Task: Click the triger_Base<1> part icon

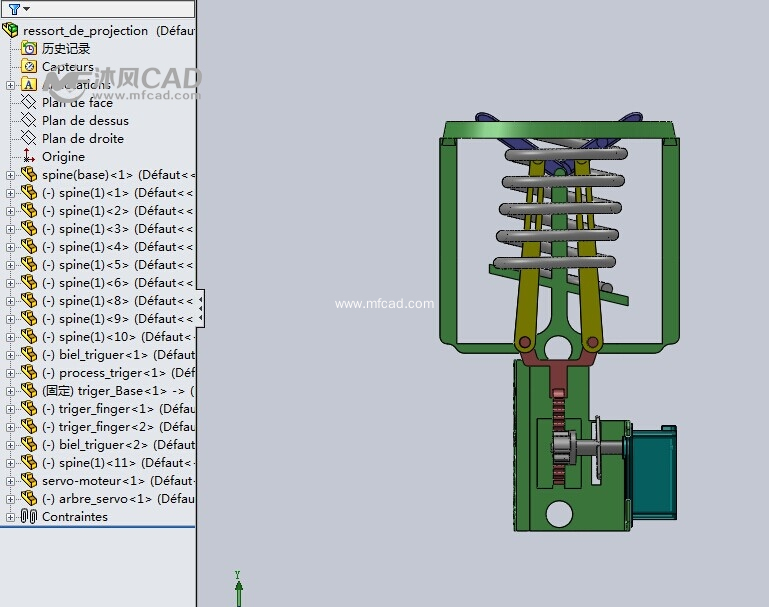Action: click(x=29, y=391)
